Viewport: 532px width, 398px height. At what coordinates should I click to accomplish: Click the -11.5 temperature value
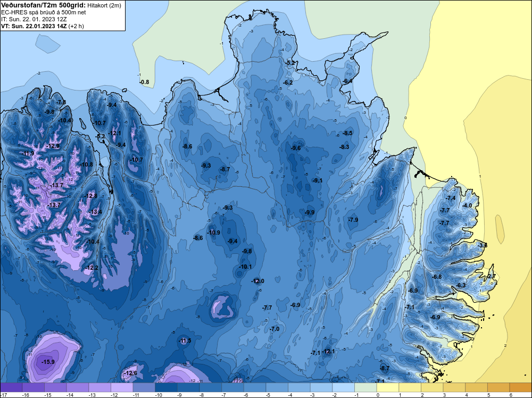tap(185, 341)
